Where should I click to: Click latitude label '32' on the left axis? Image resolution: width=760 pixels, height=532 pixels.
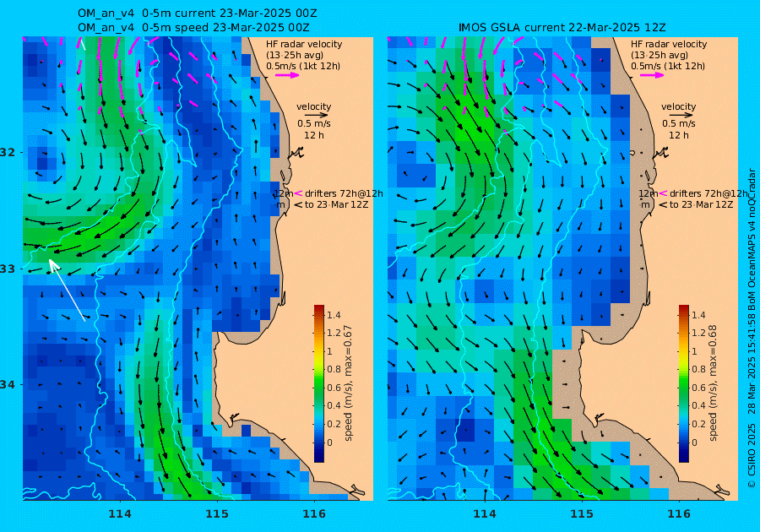click(8, 153)
